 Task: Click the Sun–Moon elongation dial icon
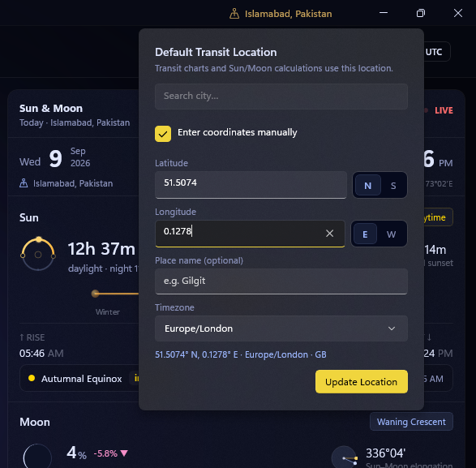pos(345,457)
